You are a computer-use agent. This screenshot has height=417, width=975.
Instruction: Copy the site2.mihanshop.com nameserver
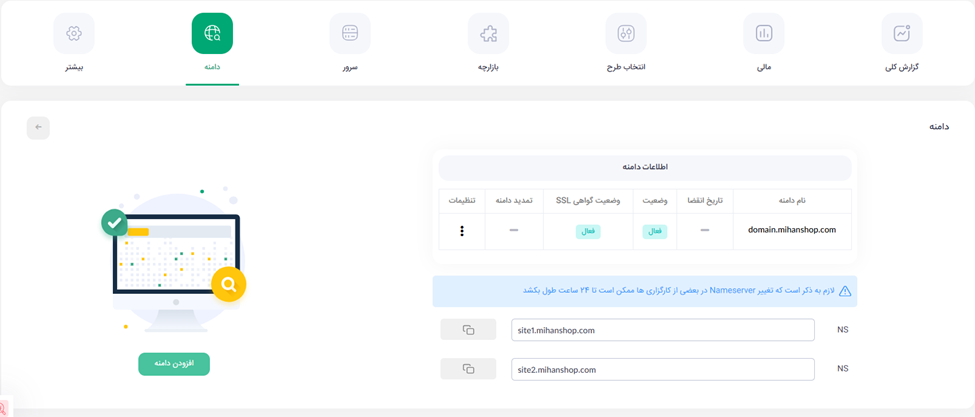point(468,369)
